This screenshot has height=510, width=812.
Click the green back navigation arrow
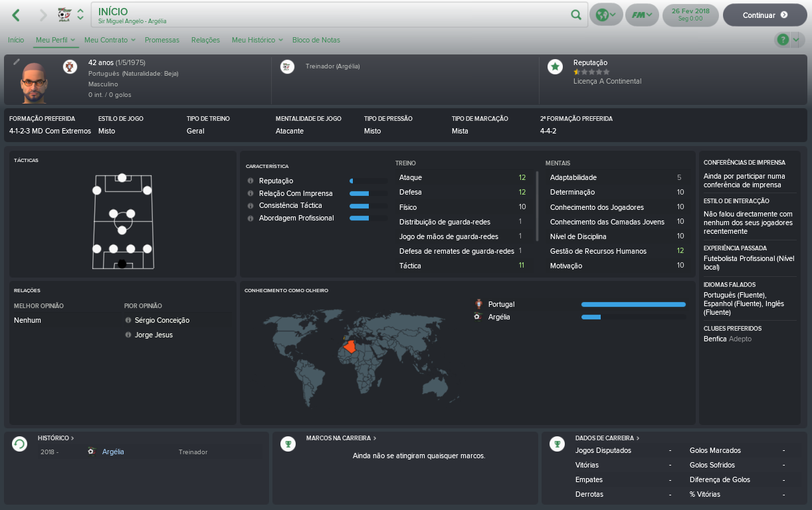[x=16, y=15]
